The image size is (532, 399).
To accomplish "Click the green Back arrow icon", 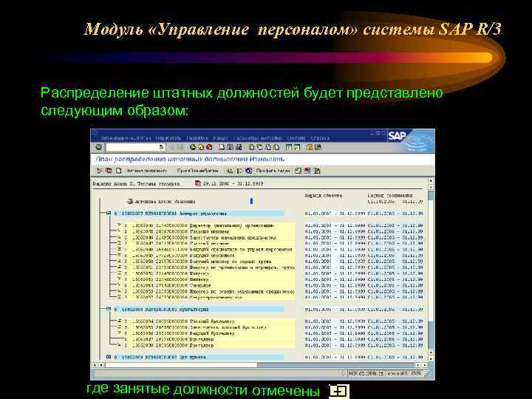I will (193, 147).
